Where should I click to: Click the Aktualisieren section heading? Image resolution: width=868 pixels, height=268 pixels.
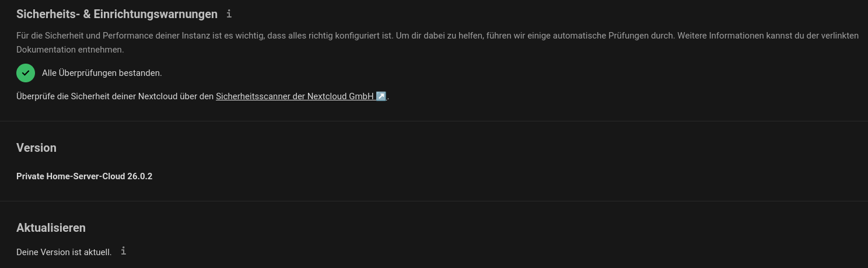click(51, 228)
